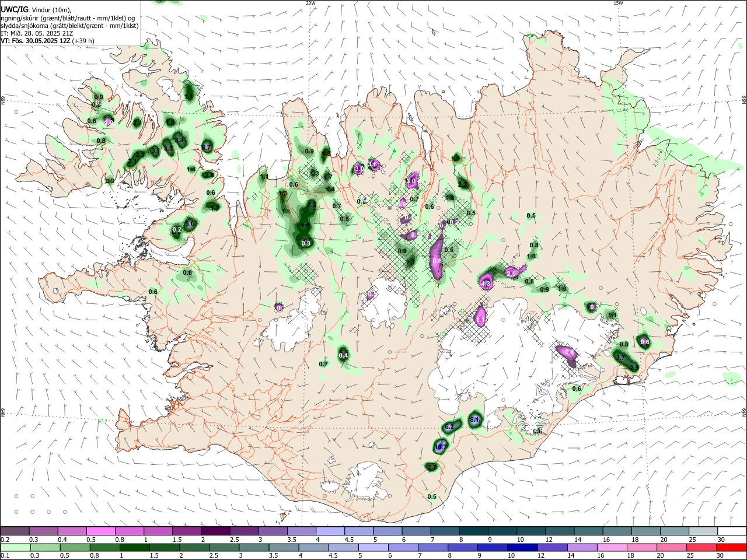Viewport: 747px width, 560px height.
Task: Select the "rigning/skúrir (grænt/blátt/rautt" caption line
Action: coord(69,17)
